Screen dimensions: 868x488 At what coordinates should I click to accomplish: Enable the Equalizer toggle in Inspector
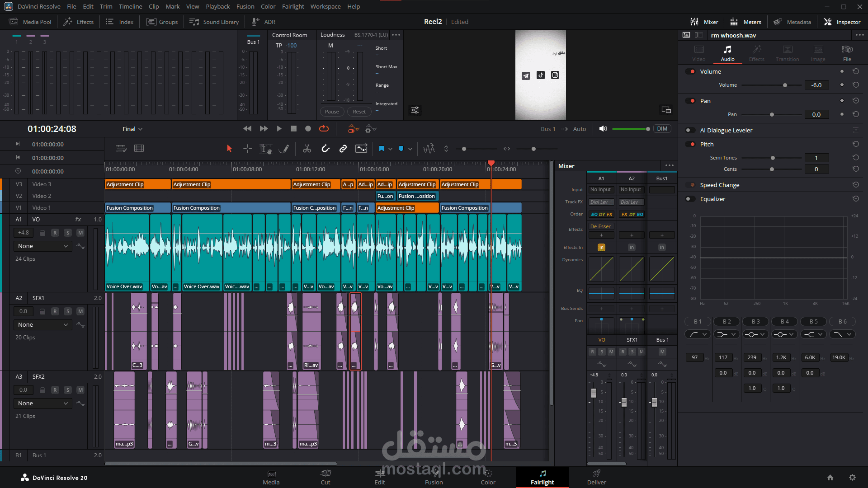click(690, 199)
